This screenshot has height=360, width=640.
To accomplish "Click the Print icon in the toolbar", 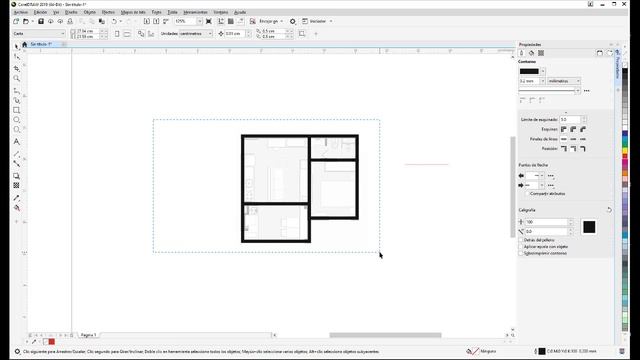I will coord(70,21).
